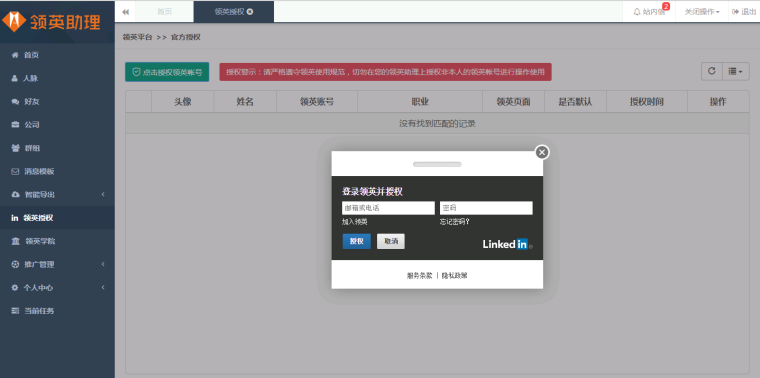Expand the 推广管理 sidebar menu
This screenshot has height=378, width=760.
click(x=57, y=264)
